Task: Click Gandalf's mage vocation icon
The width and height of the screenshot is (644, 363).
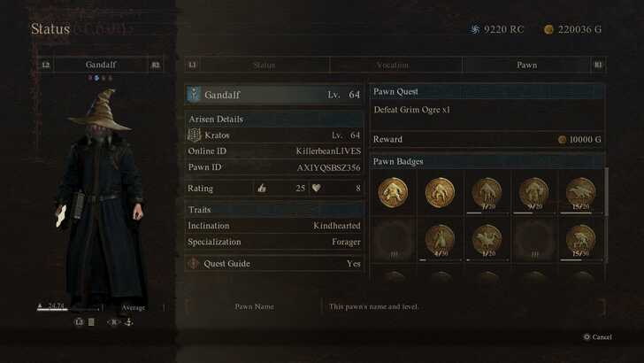Action: pos(194,94)
